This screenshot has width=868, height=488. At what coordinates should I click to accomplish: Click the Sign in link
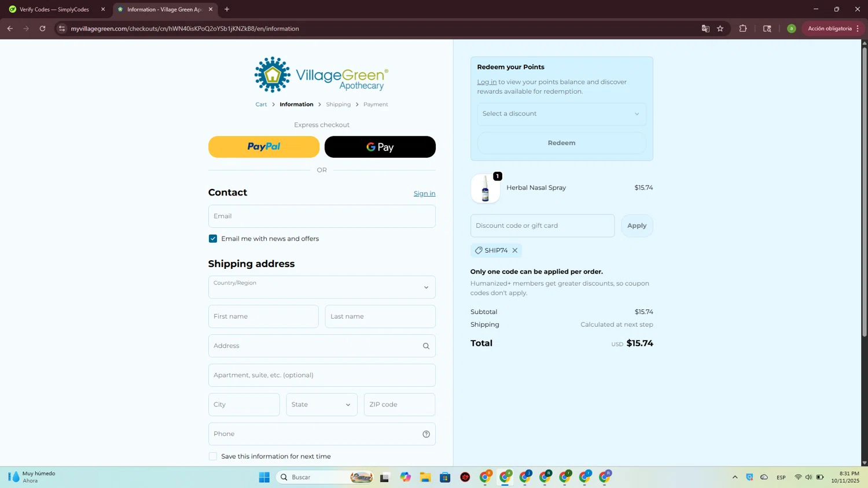click(x=424, y=194)
